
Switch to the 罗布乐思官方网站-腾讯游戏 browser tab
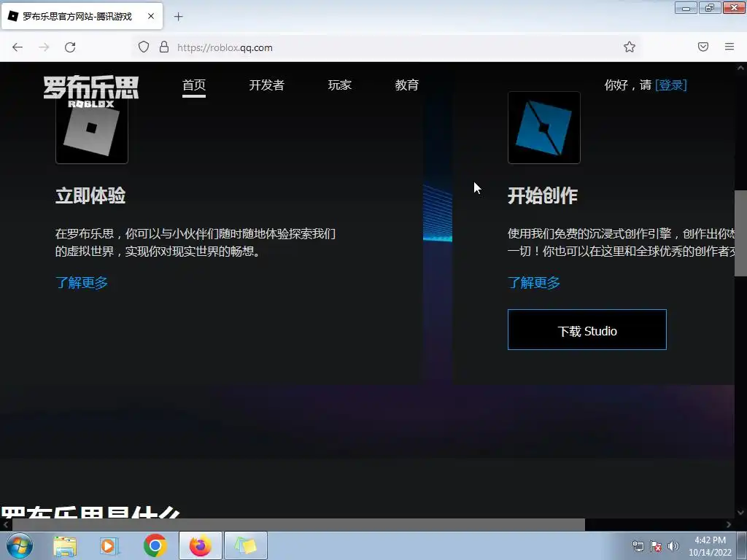[x=82, y=17]
